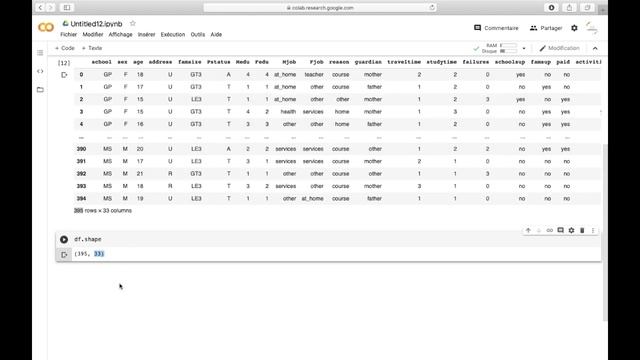Open more cell actions menu
The image size is (640, 360).
[x=593, y=231]
